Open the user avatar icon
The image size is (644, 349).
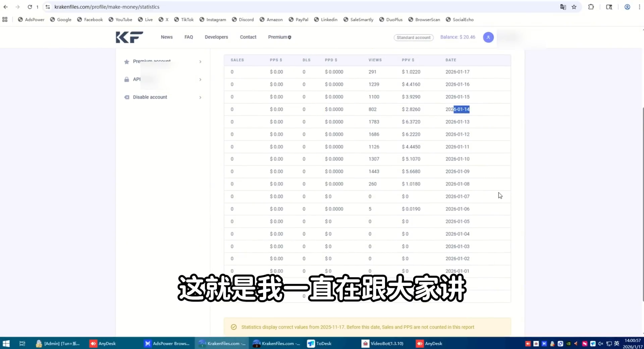pyautogui.click(x=488, y=37)
